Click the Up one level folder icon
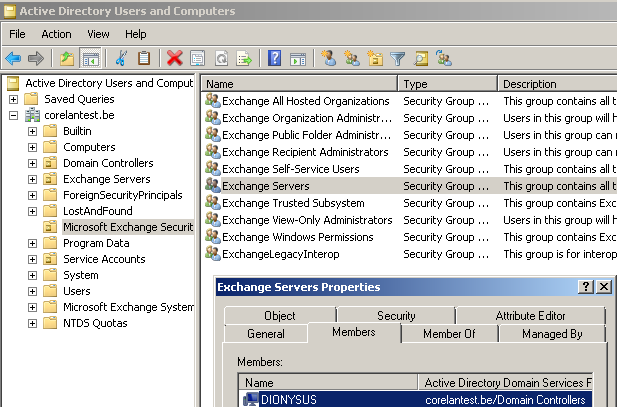 point(67,58)
